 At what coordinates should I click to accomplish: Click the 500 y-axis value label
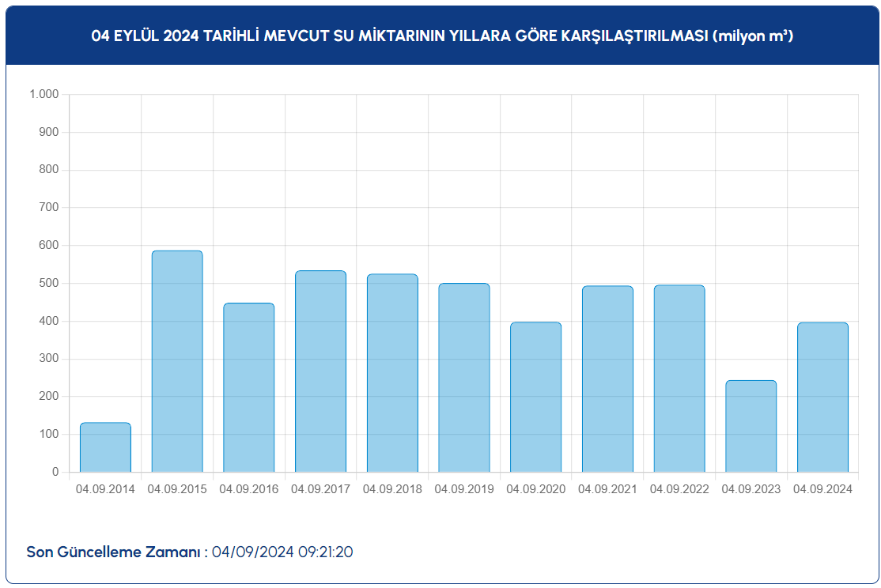pos(50,283)
